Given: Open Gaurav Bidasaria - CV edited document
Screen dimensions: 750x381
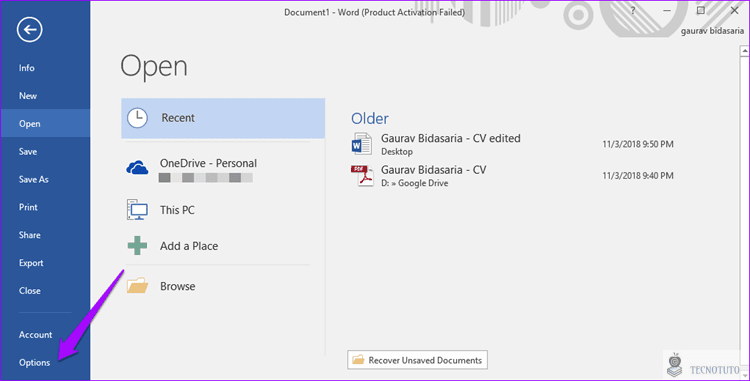Looking at the screenshot, I should pos(512,144).
